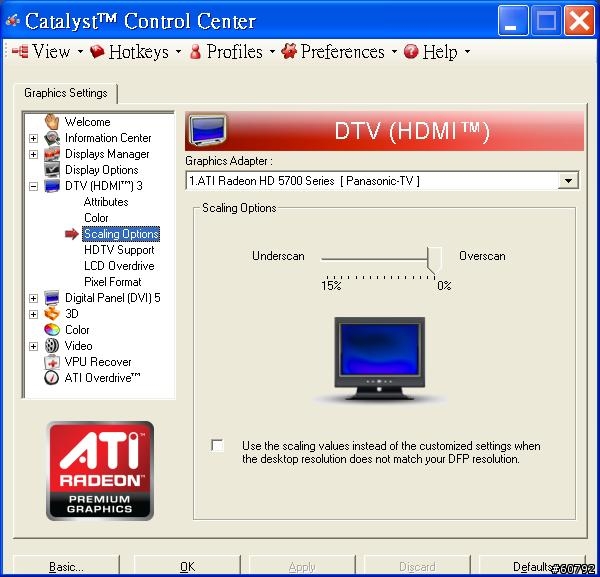Select the VPU Recover label
Image resolution: width=600 pixels, height=577 pixels.
pyautogui.click(x=98, y=362)
